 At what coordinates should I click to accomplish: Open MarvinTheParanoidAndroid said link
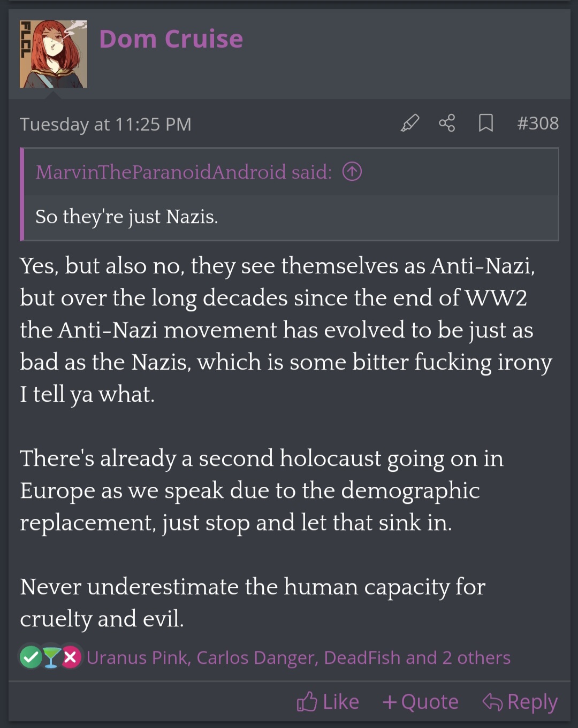184,172
